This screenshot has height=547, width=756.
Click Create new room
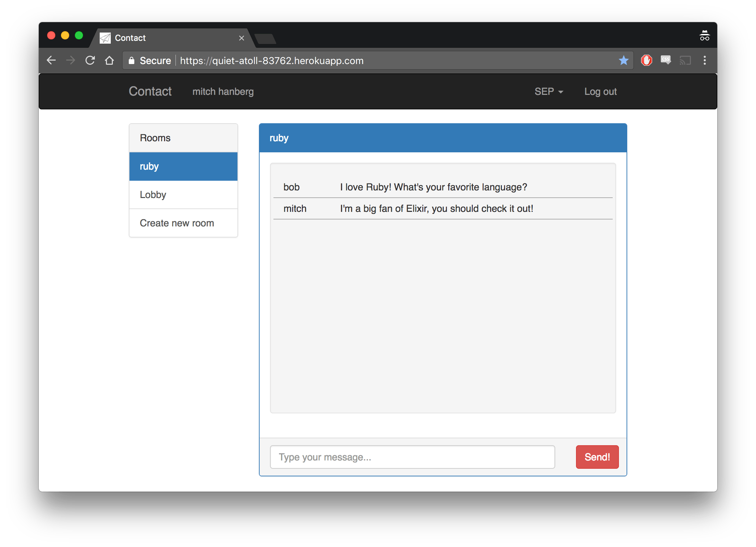[x=183, y=223]
